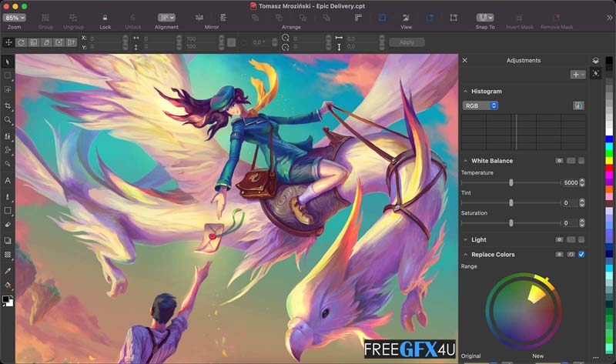The image size is (616, 364).
Task: Click reset button for Replace Colors
Action: (x=571, y=255)
